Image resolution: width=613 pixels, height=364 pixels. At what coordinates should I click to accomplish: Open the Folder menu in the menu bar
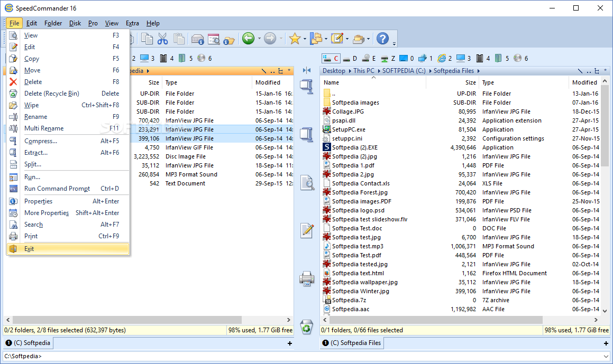53,23
